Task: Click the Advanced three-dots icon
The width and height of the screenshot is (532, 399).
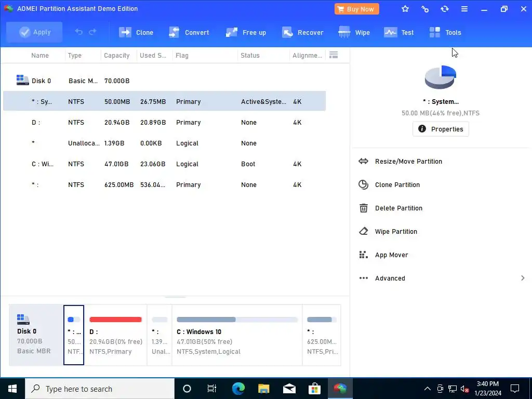Action: pos(363,278)
